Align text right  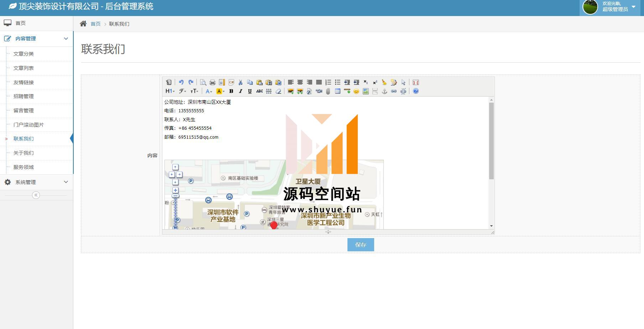tap(310, 82)
